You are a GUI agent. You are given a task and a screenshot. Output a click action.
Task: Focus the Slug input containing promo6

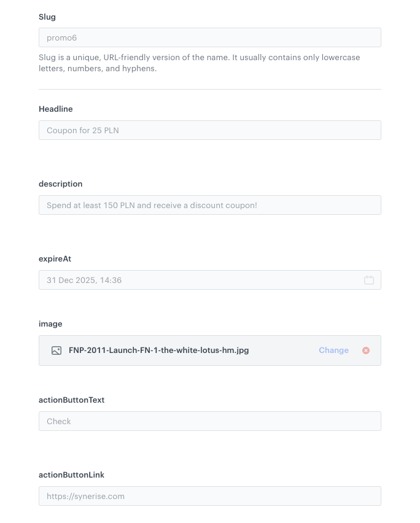pos(209,37)
